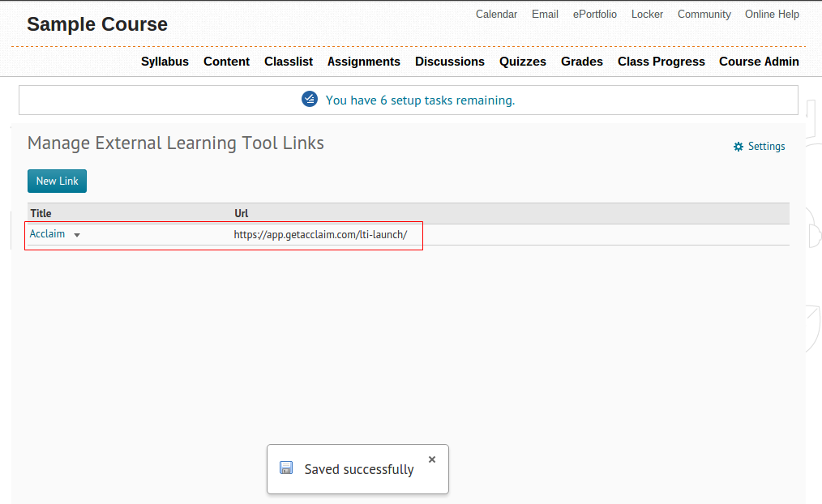Open the Online Help link
This screenshot has height=504, width=822.
pyautogui.click(x=773, y=14)
